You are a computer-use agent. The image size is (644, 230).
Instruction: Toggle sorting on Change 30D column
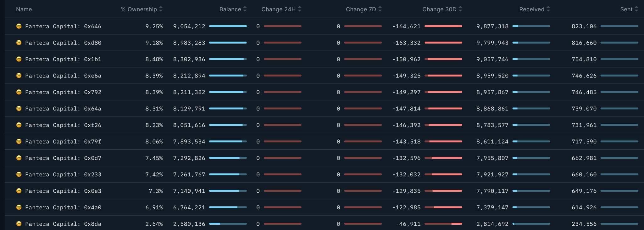click(460, 9)
